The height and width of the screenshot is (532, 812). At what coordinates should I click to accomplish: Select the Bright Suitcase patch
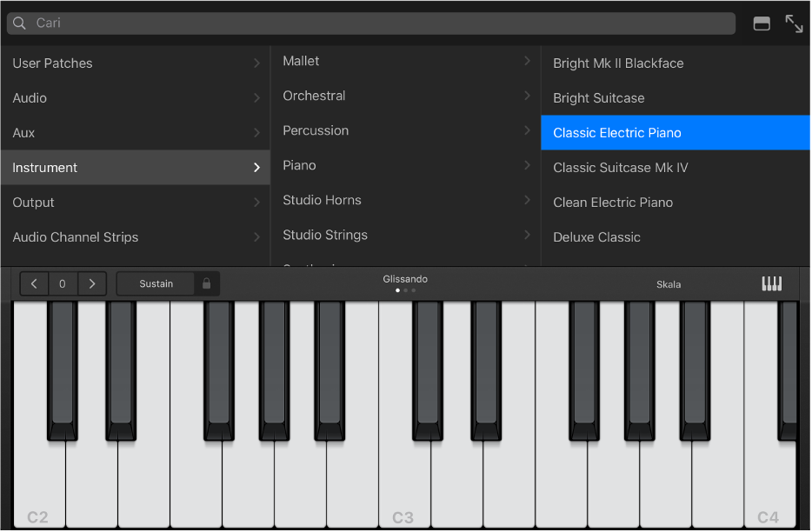click(x=599, y=98)
